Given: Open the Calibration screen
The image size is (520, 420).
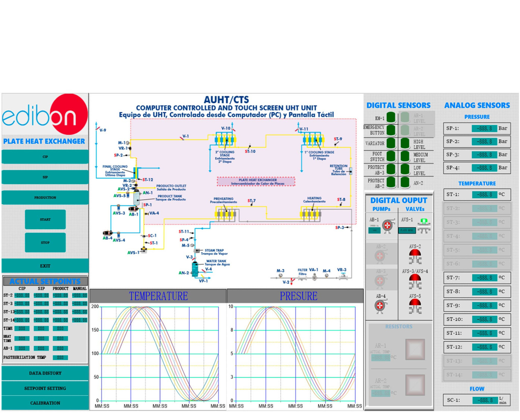Looking at the screenshot, I should (x=45, y=403).
